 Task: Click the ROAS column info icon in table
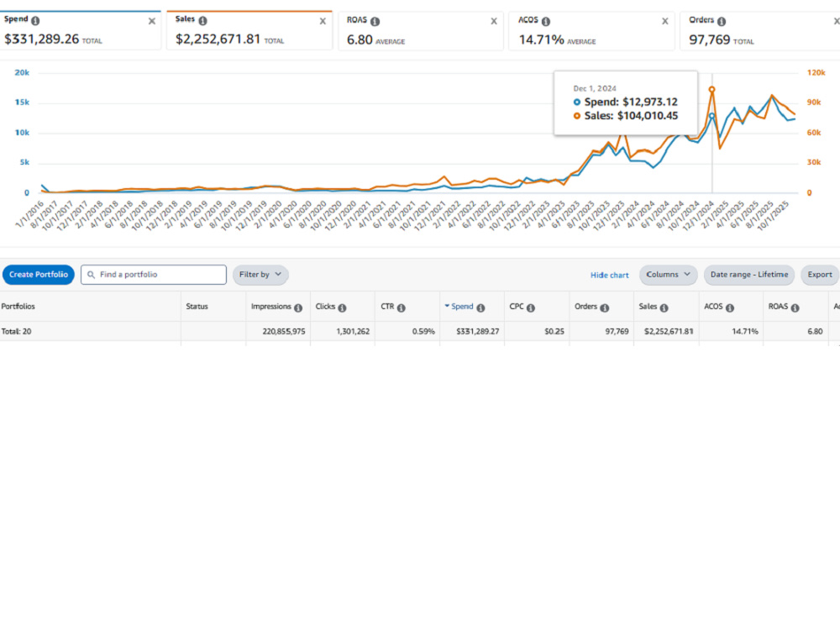pos(795,307)
